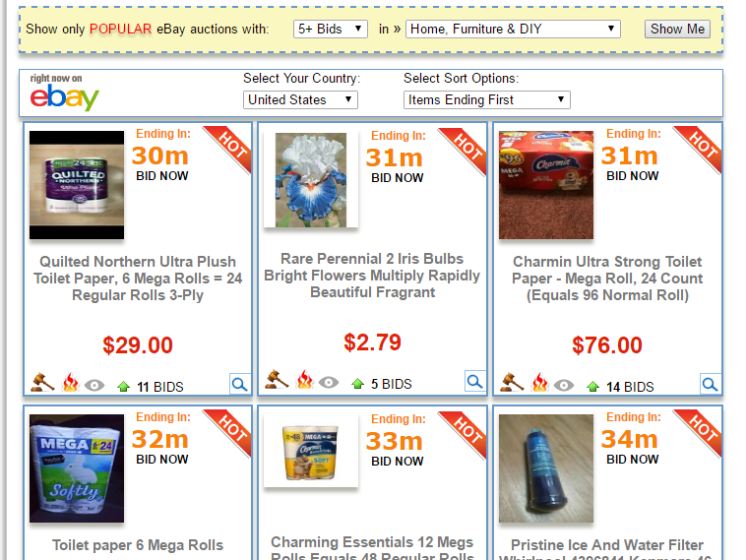This screenshot has width=746, height=560.
Task: Expand the United States country dropdown
Action: (x=300, y=100)
